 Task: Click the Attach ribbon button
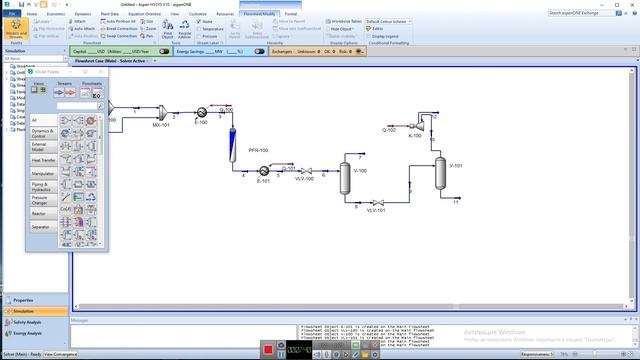(x=77, y=21)
